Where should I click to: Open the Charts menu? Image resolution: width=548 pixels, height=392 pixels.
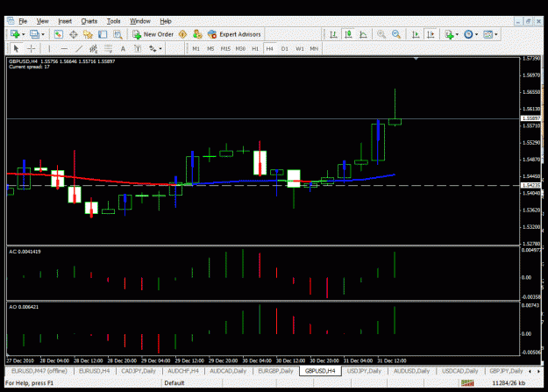89,21
